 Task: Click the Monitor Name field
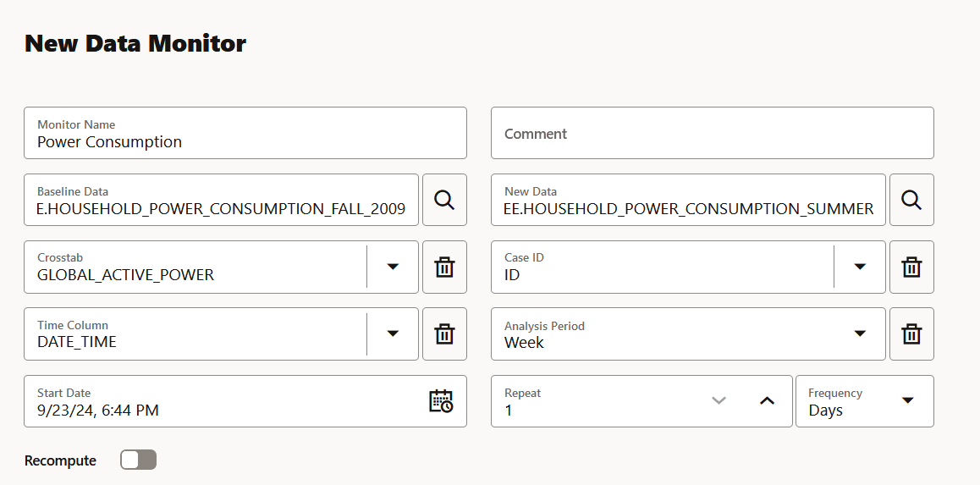(245, 133)
